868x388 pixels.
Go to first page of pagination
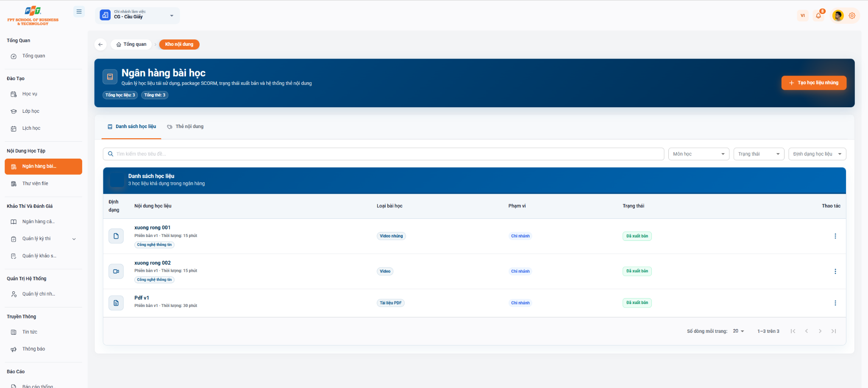point(793,331)
